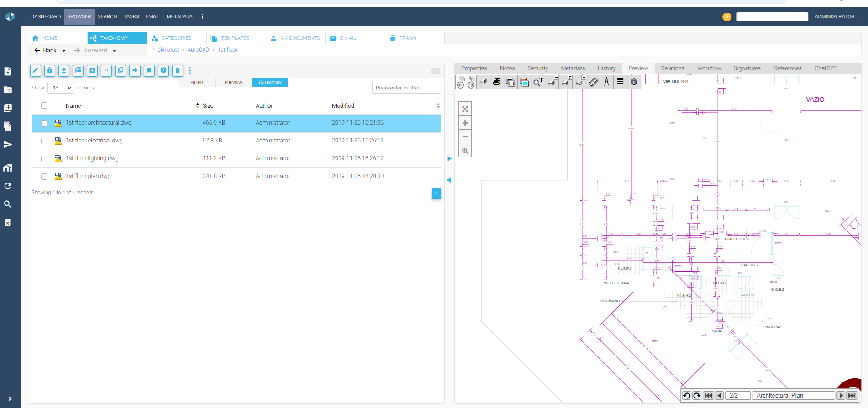Tick checkbox for 1st floor lighting.dwg
Viewport: 868px width, 408px height.
[44, 159]
